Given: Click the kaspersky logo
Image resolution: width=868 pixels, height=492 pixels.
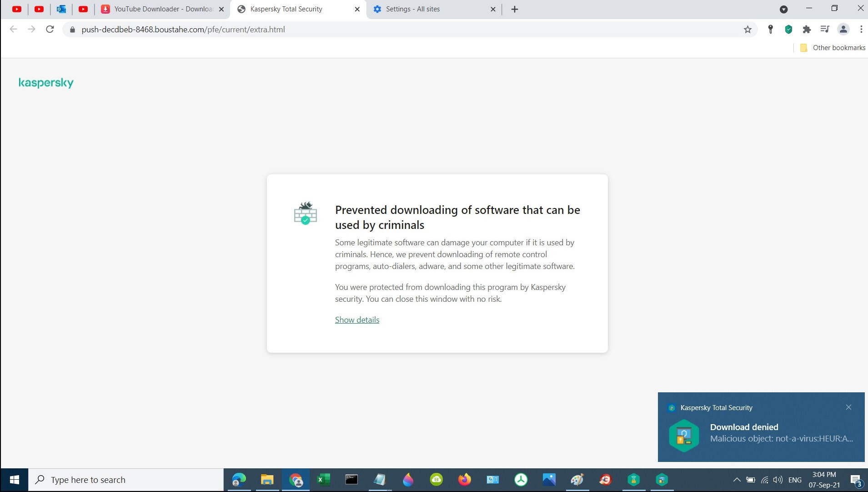Looking at the screenshot, I should [x=46, y=83].
